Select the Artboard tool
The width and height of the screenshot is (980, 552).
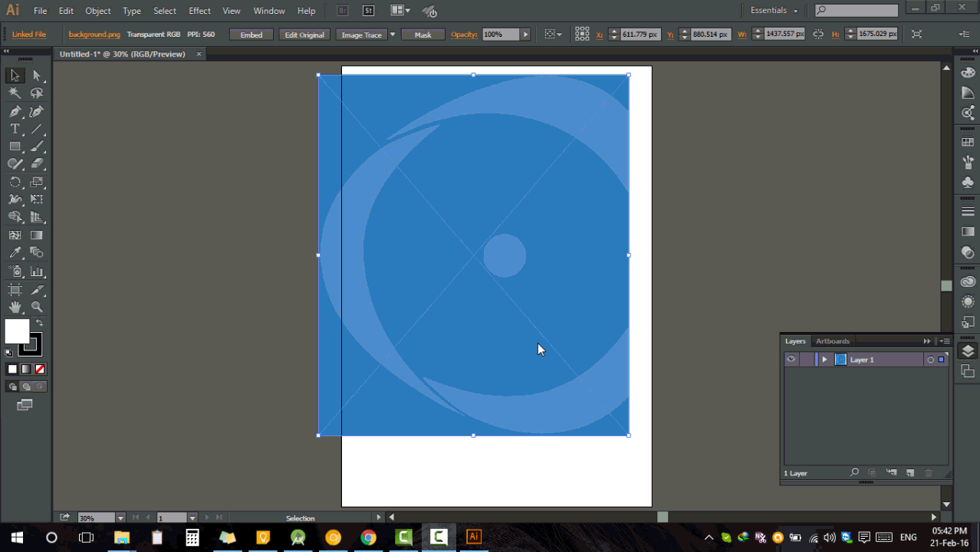[15, 290]
